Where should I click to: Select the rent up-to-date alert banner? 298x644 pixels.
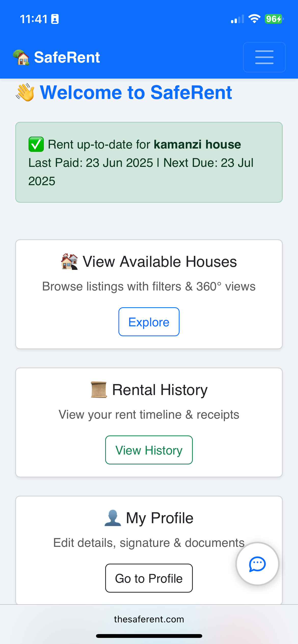pos(149,162)
